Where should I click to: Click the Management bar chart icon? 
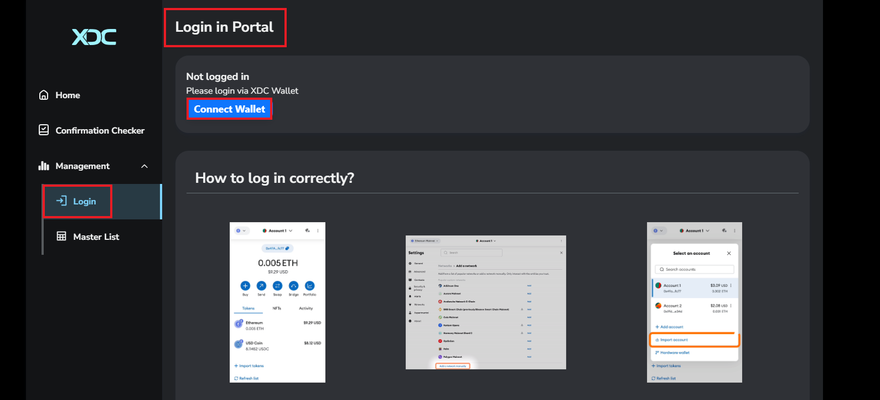tap(44, 166)
